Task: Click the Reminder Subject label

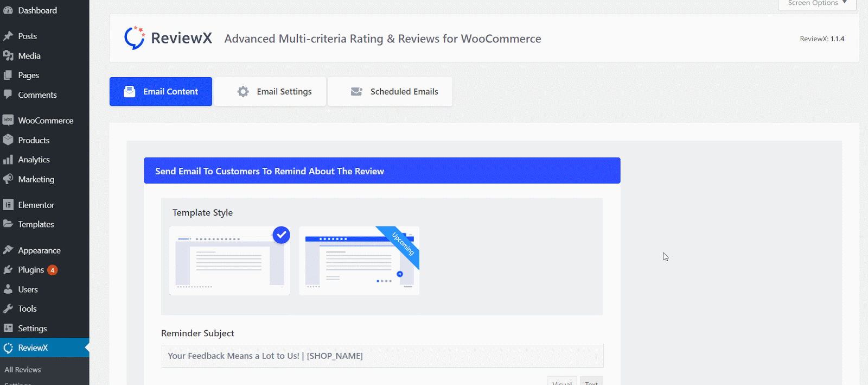Action: [197, 333]
